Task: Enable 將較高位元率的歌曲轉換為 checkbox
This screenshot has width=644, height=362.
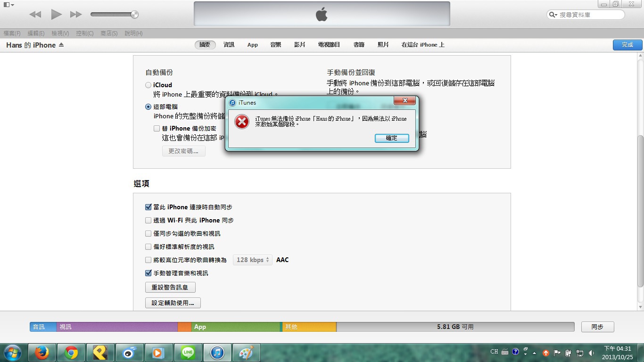Action: pos(148,260)
